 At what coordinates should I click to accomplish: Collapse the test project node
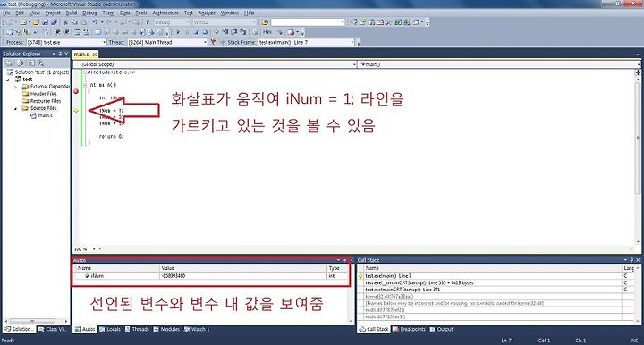click(9, 80)
